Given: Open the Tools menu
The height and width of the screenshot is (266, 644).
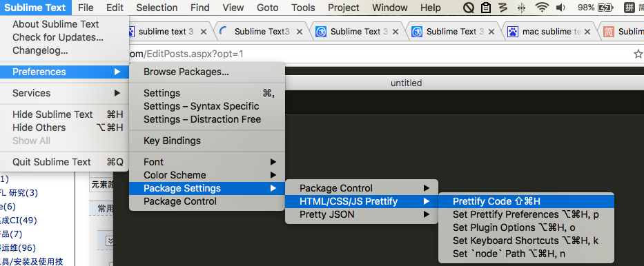Looking at the screenshot, I should coord(303,8).
